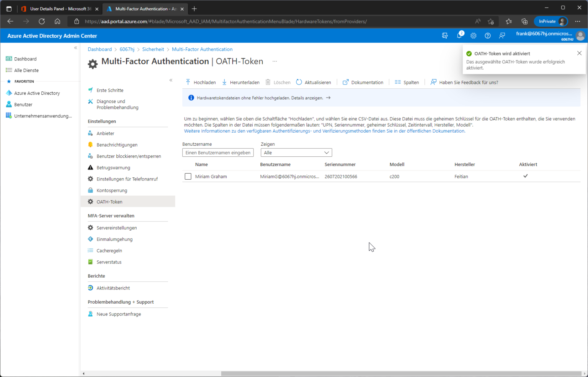This screenshot has height=377, width=588.
Task: Expand the ellipsis menu next to OATH-Token title
Action: click(274, 61)
